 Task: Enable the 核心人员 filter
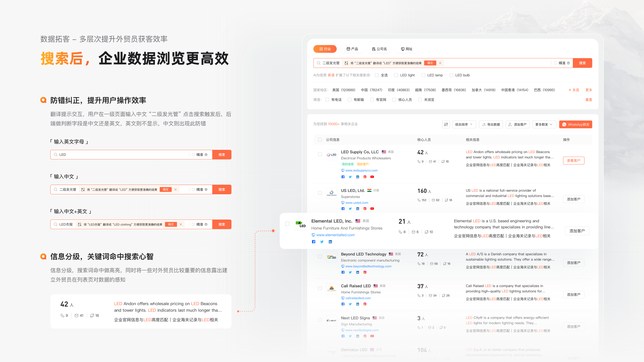pos(394,100)
